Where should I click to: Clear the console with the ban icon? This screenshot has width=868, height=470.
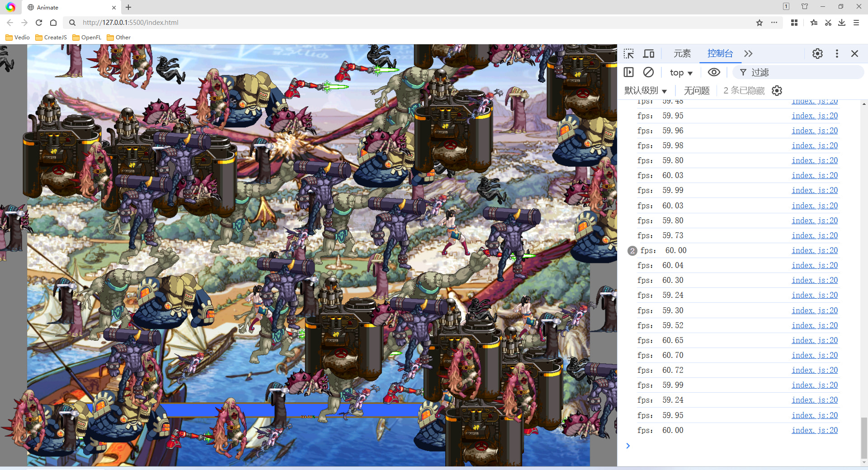click(648, 72)
